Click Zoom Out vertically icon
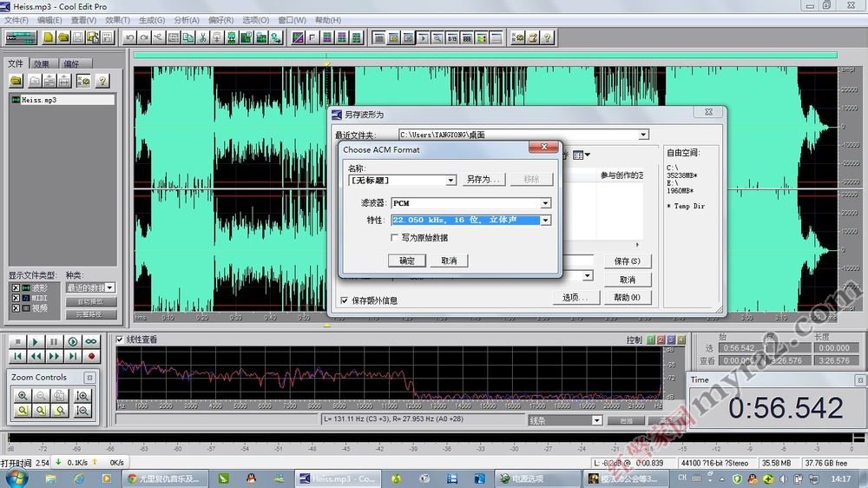868x488 pixels. click(82, 411)
